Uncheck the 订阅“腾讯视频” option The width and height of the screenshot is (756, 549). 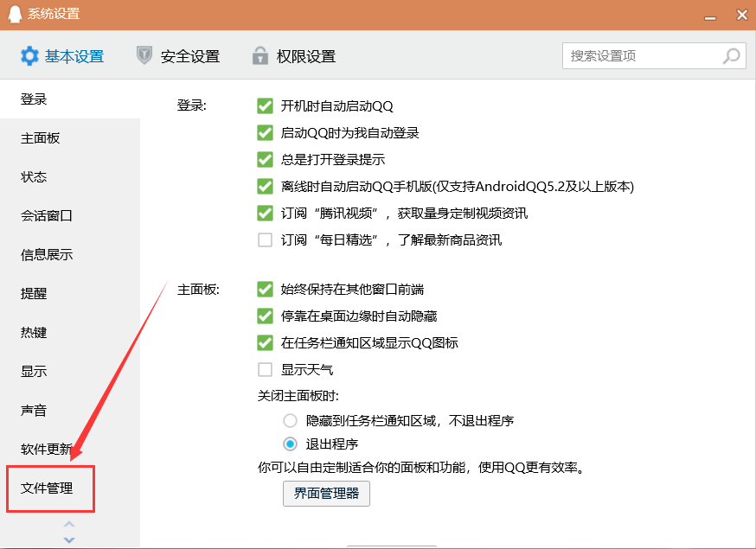point(265,213)
